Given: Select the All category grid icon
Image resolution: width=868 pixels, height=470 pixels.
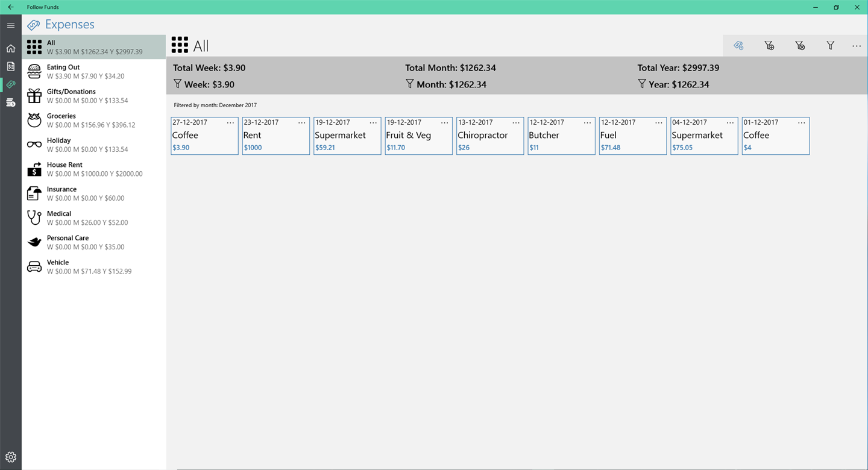Looking at the screenshot, I should pos(34,47).
